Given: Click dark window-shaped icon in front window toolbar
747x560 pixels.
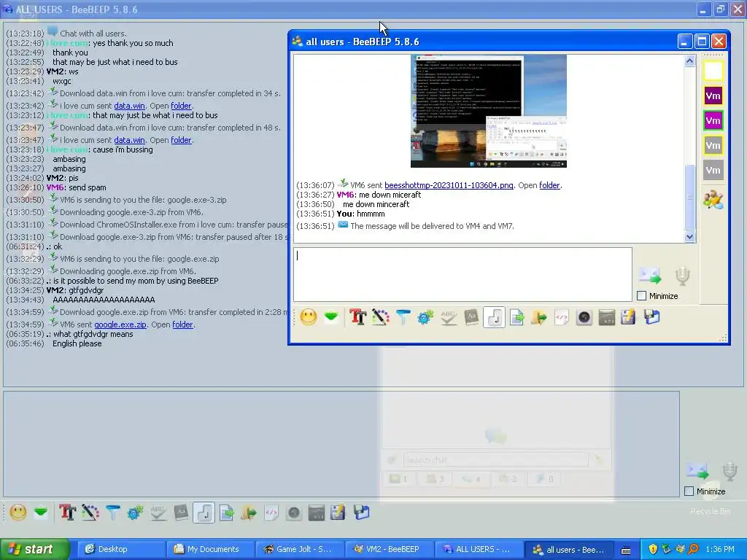Looking at the screenshot, I should click(x=606, y=317).
